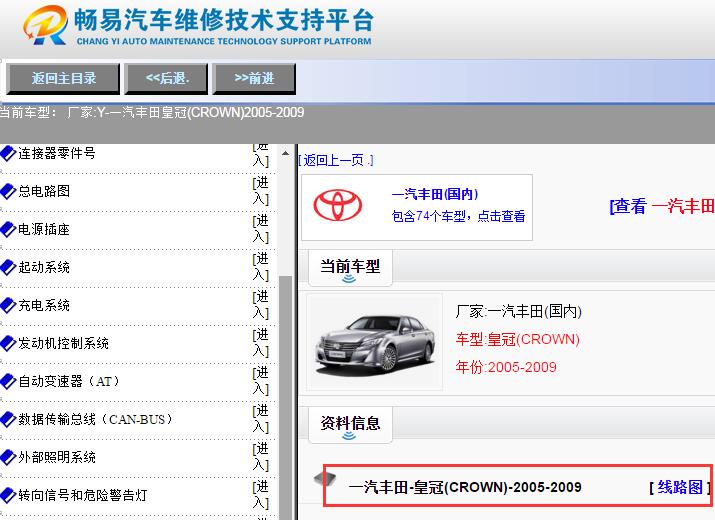The image size is (715, 520).
Task: Select 数据传输总线（CAN-BUS） list item text
Action: [x=96, y=419]
